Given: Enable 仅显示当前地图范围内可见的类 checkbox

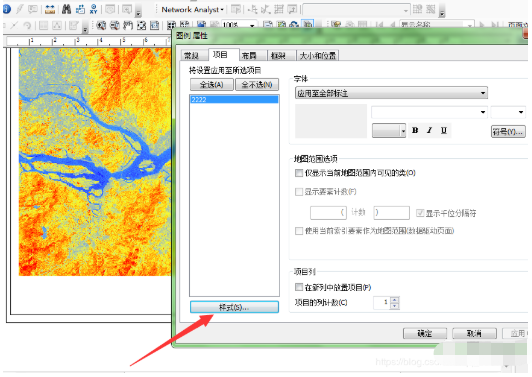Looking at the screenshot, I should coord(299,173).
